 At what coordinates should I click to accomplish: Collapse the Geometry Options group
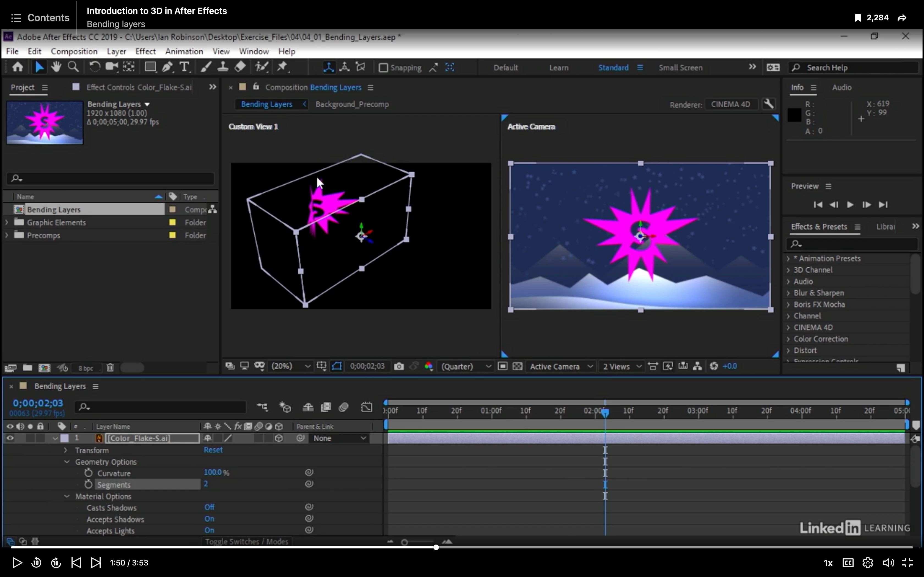click(67, 462)
